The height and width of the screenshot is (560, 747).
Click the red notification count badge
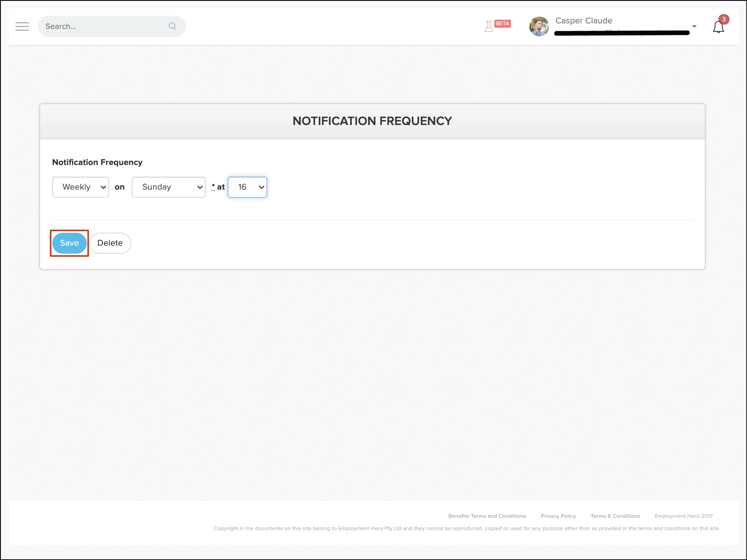tap(723, 19)
